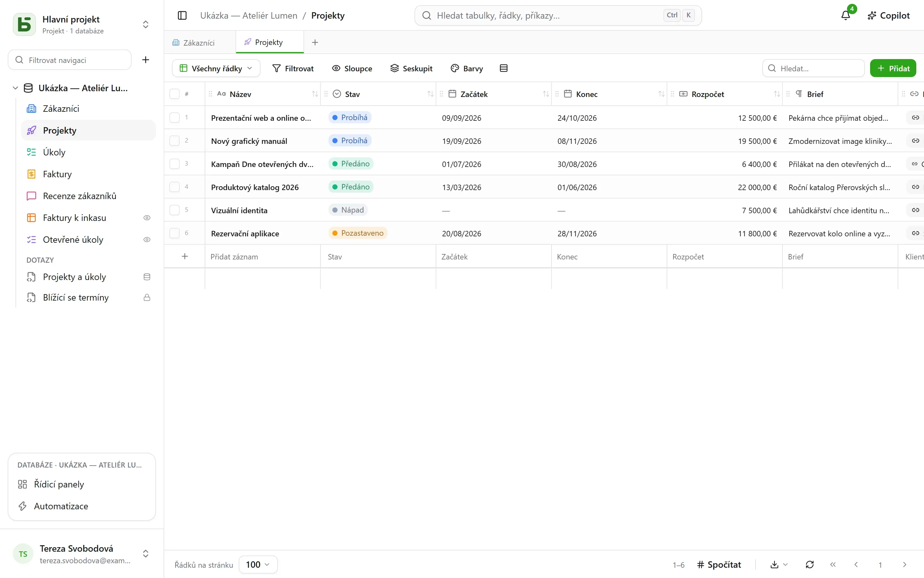Go to first page double-arrow icon
This screenshot has width=924, height=578.
coord(833,564)
